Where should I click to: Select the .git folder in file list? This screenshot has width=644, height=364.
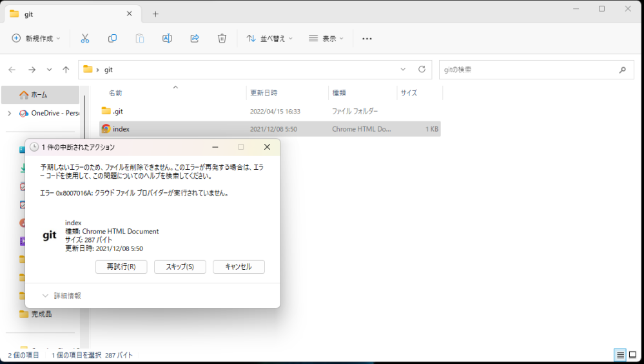[x=117, y=111]
